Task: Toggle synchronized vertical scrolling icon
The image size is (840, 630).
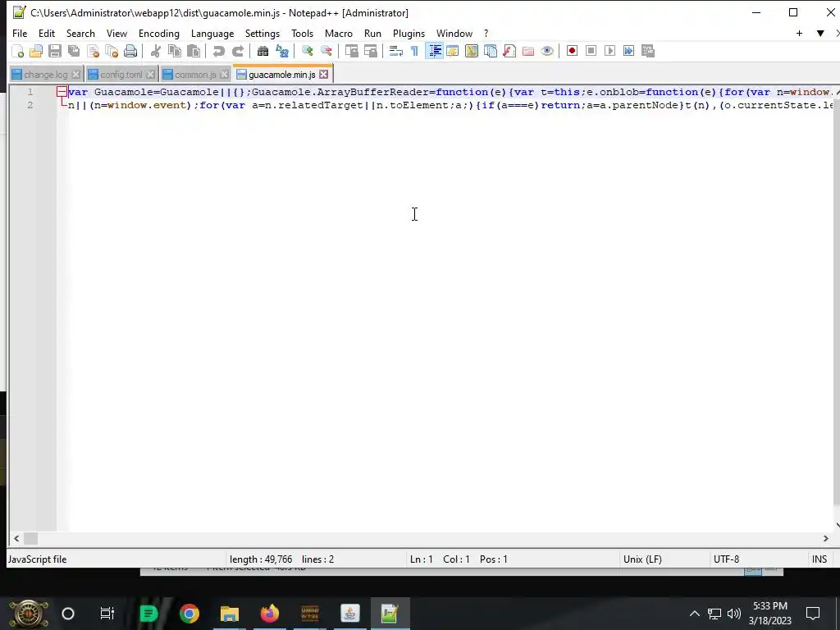Action: coord(351,51)
